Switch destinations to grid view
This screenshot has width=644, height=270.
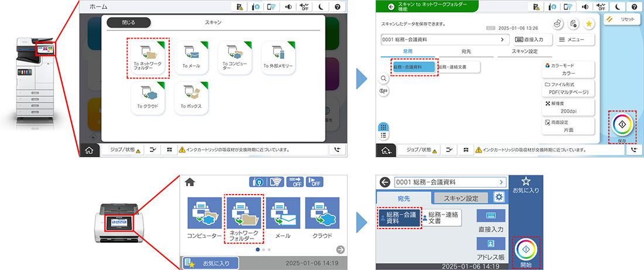[x=383, y=127]
